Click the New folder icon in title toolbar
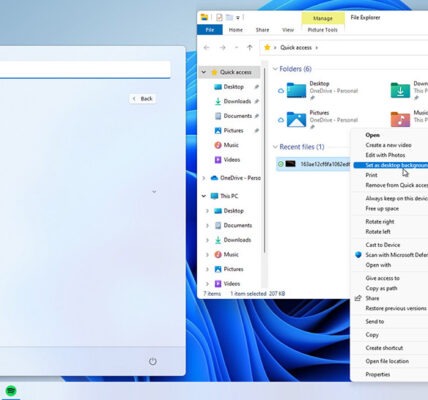The image size is (428, 400). pyautogui.click(x=229, y=17)
